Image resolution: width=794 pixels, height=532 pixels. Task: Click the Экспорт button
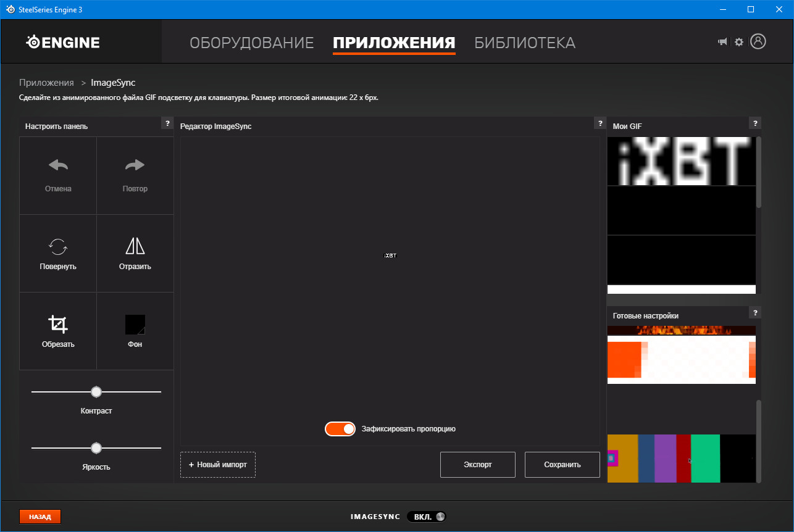[x=478, y=465]
